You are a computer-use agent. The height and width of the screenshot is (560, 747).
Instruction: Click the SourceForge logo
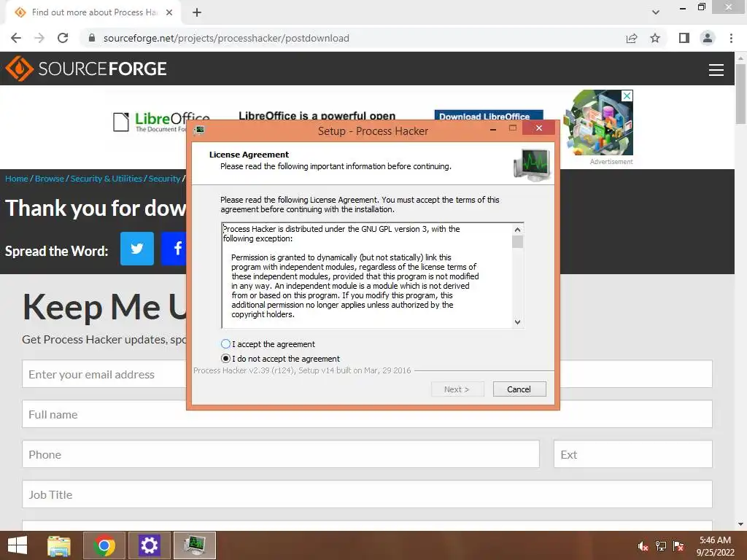pyautogui.click(x=86, y=69)
